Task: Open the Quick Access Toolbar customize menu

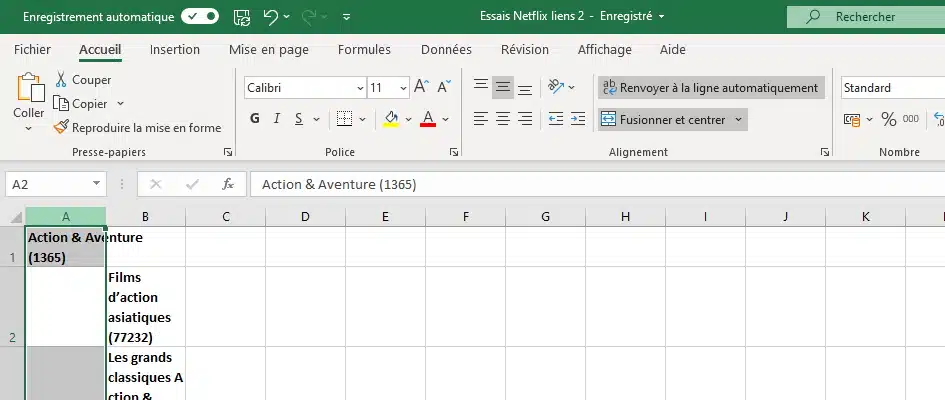Action: [347, 17]
